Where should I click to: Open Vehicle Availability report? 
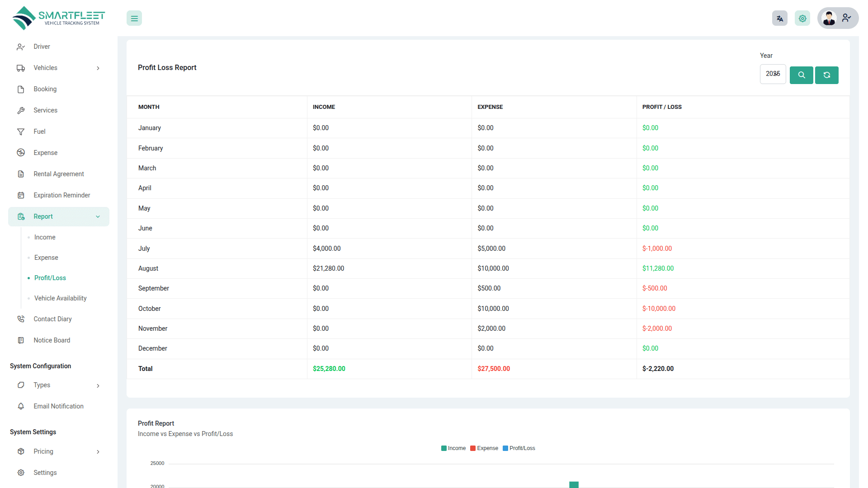[x=60, y=298]
